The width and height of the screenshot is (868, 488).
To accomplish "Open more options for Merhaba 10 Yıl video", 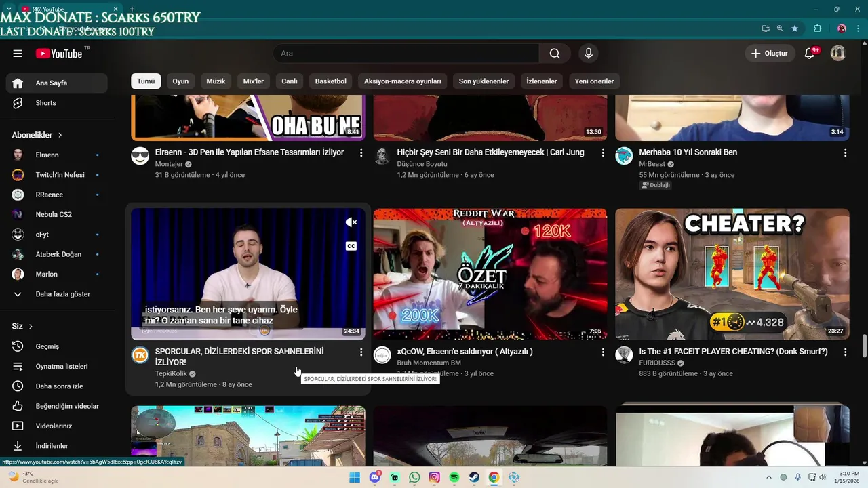I will [x=845, y=153].
